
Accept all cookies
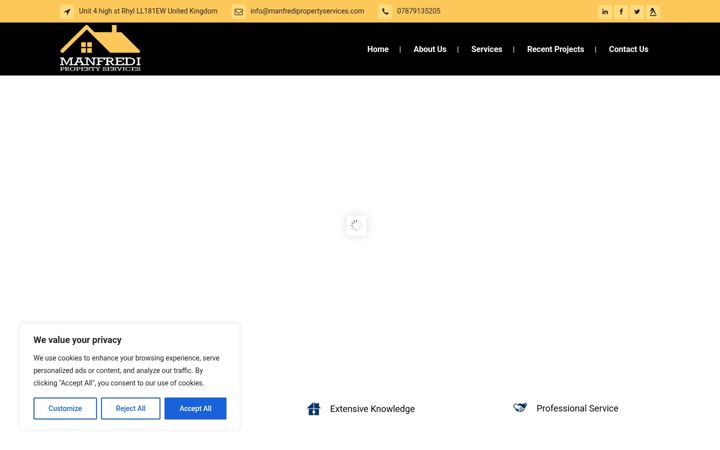click(196, 408)
